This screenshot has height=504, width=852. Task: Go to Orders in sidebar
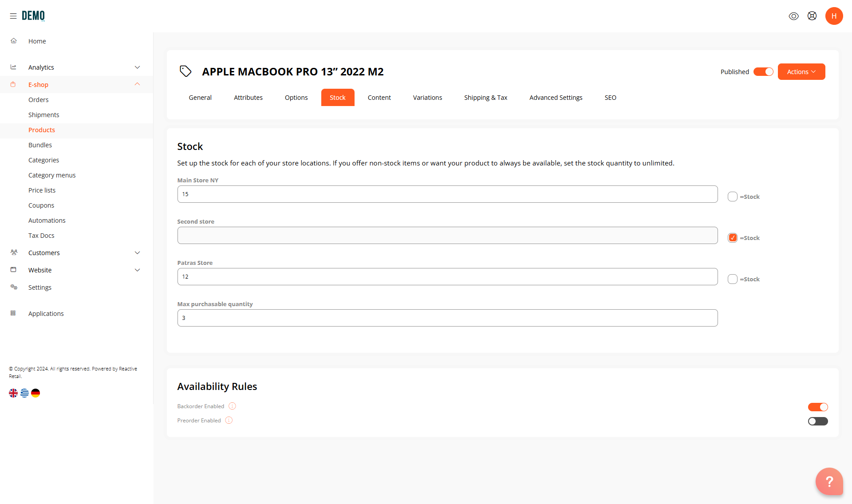tap(39, 100)
